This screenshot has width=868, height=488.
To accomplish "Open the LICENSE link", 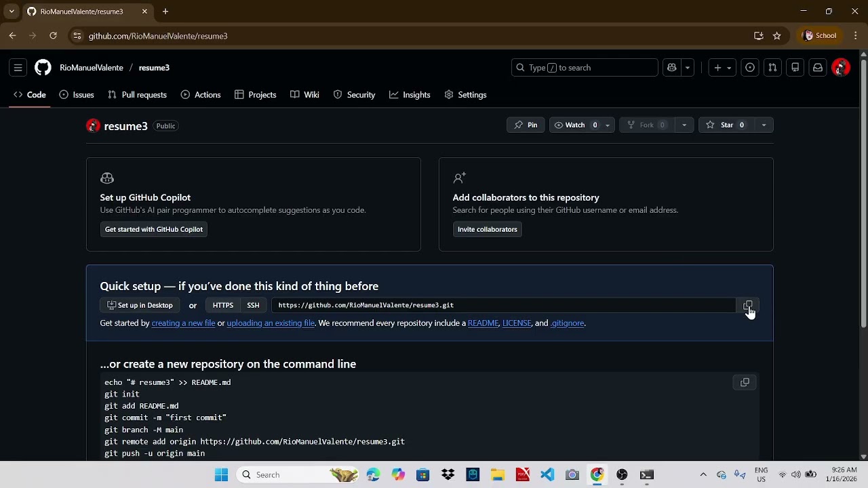I will tap(517, 323).
